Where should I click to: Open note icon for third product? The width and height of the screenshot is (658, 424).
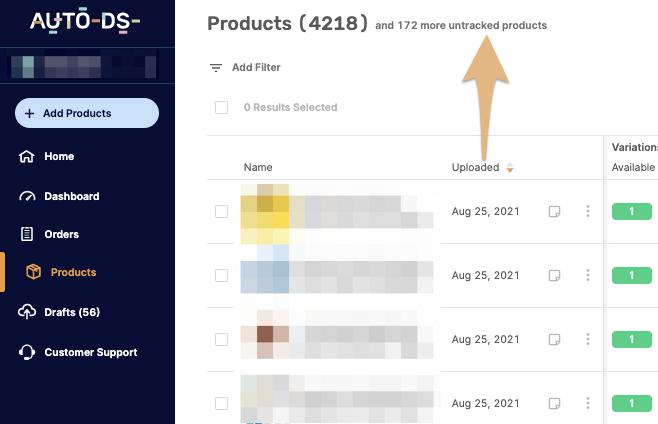554,339
